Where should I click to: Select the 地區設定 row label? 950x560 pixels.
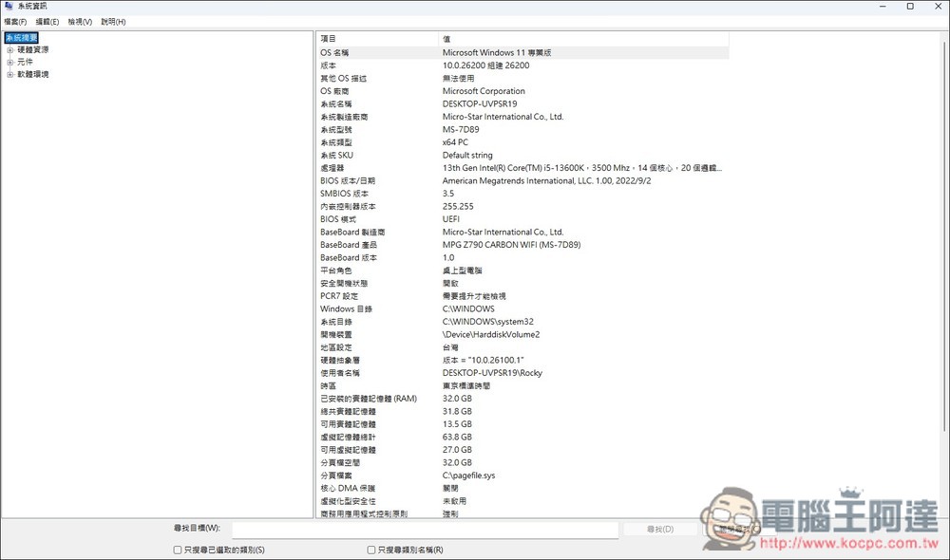[x=335, y=347]
